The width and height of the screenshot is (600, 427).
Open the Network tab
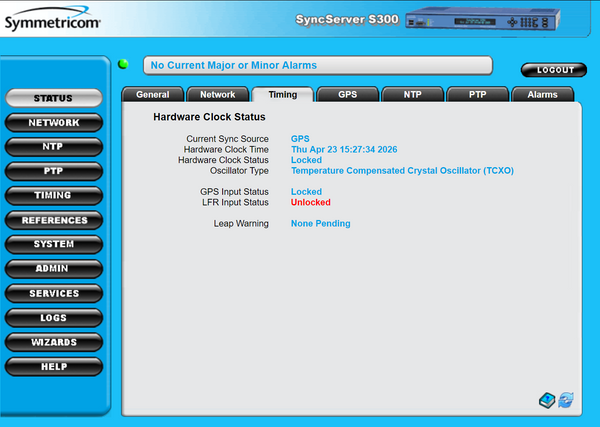pos(217,94)
